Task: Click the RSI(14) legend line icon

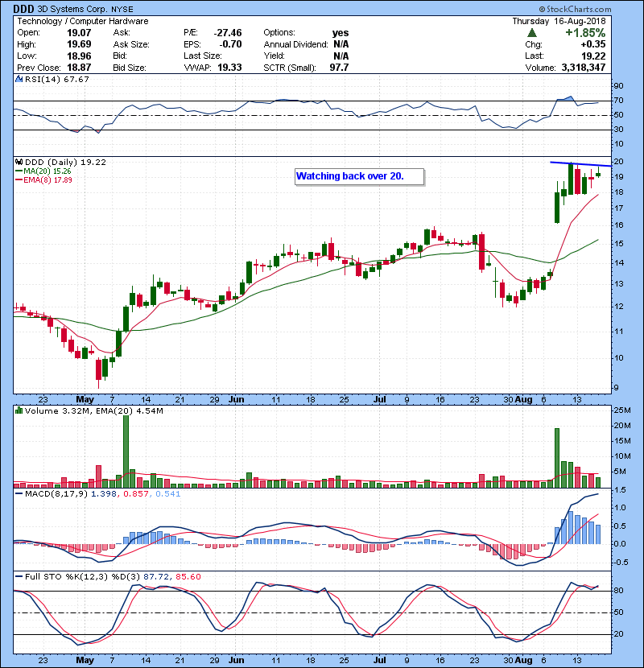Action: (x=17, y=80)
